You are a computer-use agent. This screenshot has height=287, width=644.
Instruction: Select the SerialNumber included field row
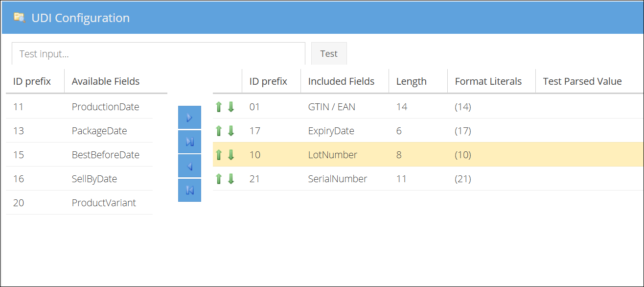pos(337,179)
